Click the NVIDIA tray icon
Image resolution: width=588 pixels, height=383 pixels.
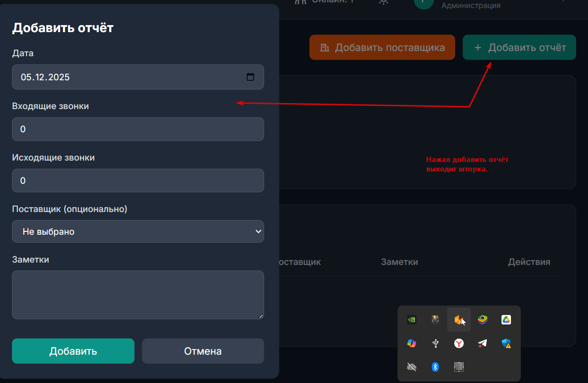coord(412,320)
